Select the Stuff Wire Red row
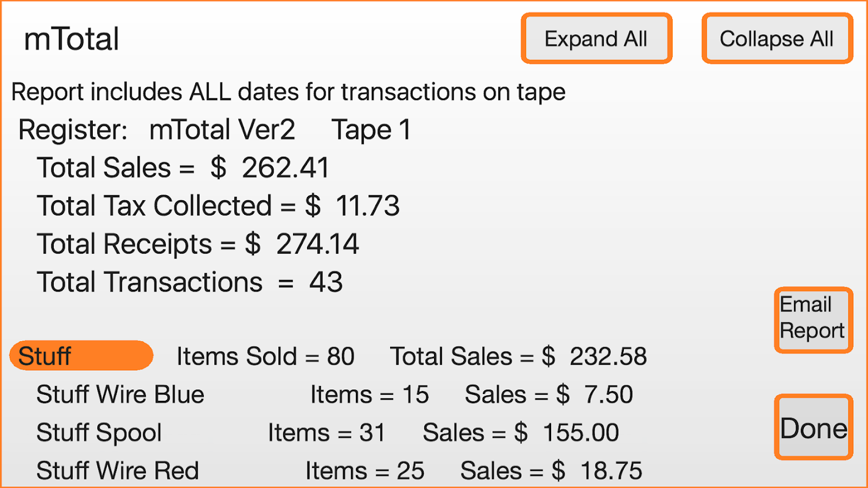868x488 pixels. 117,471
